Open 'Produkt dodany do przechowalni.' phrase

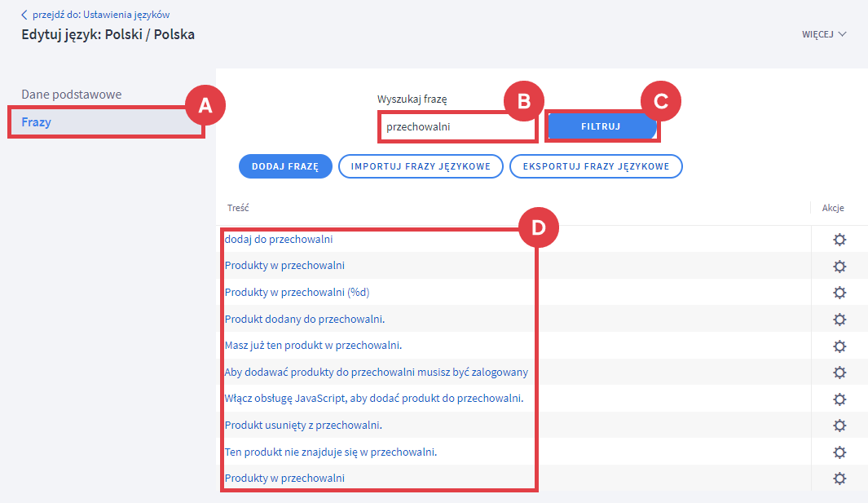pyautogui.click(x=305, y=319)
